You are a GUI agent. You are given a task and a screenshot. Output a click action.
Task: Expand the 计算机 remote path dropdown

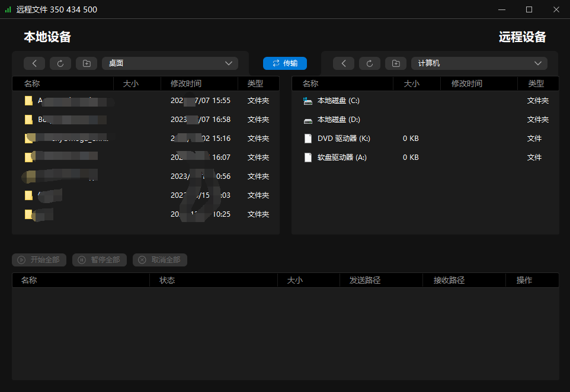click(479, 63)
